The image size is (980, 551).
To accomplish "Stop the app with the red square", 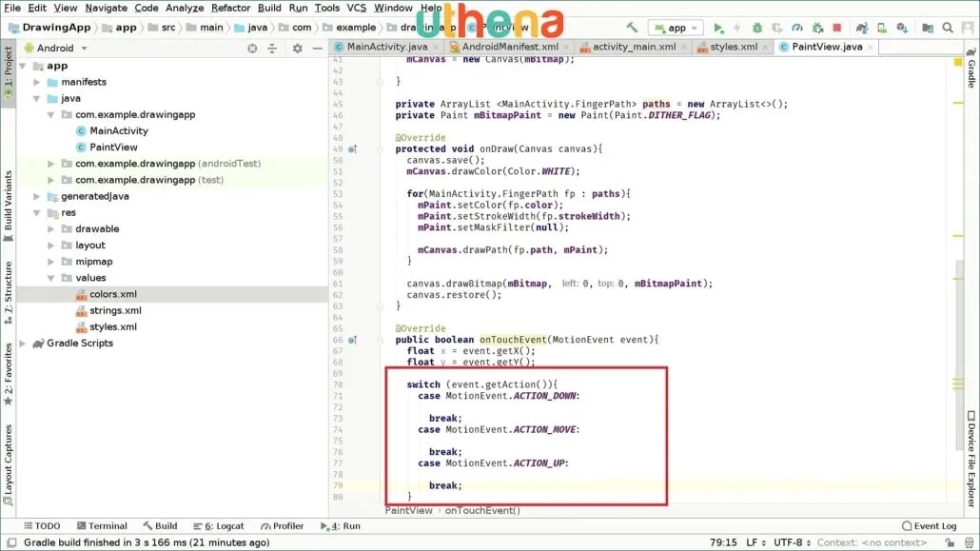I will pyautogui.click(x=837, y=28).
